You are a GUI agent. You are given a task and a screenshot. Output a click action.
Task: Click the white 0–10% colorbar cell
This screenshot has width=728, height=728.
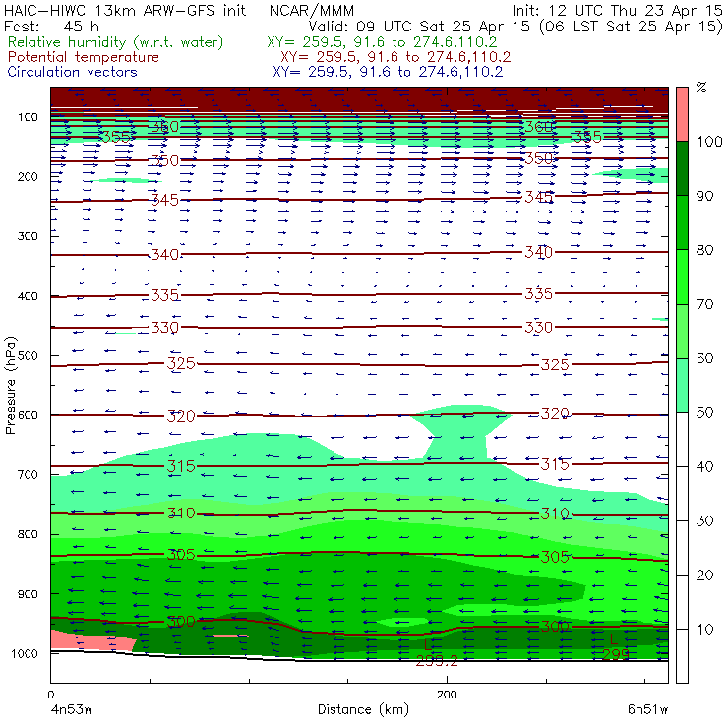tap(682, 656)
